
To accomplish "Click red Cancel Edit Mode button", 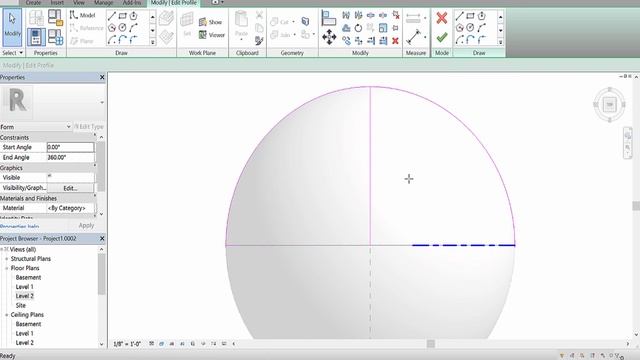I will (x=442, y=18).
